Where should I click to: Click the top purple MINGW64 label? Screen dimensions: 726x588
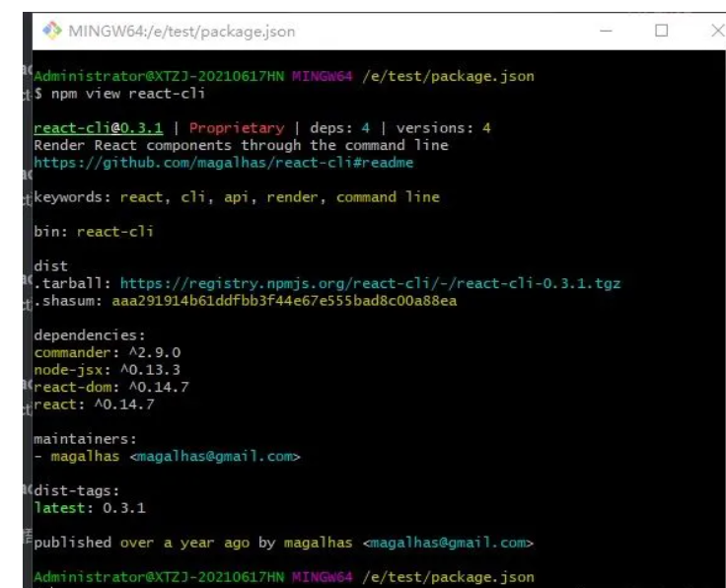(x=323, y=76)
